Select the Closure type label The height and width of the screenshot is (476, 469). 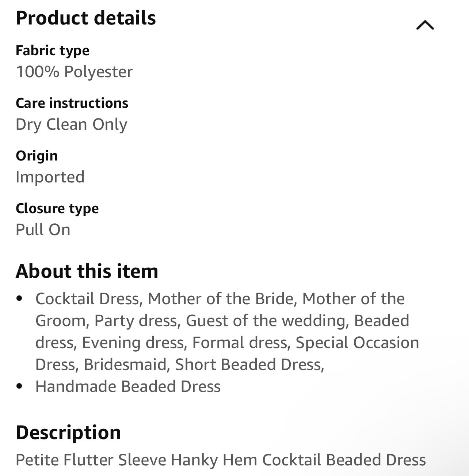(x=57, y=208)
